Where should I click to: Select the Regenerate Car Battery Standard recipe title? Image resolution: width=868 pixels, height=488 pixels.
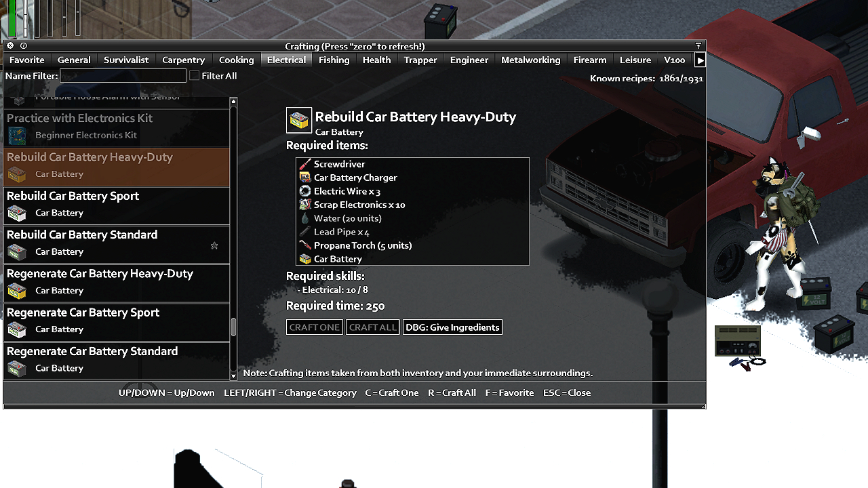coord(92,351)
